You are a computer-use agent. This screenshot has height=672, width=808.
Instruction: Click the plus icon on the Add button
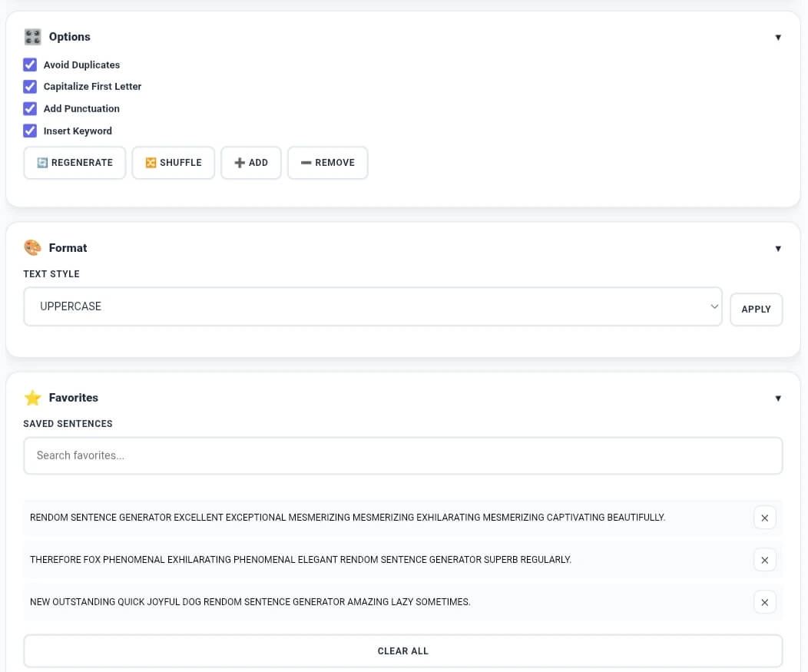point(239,162)
